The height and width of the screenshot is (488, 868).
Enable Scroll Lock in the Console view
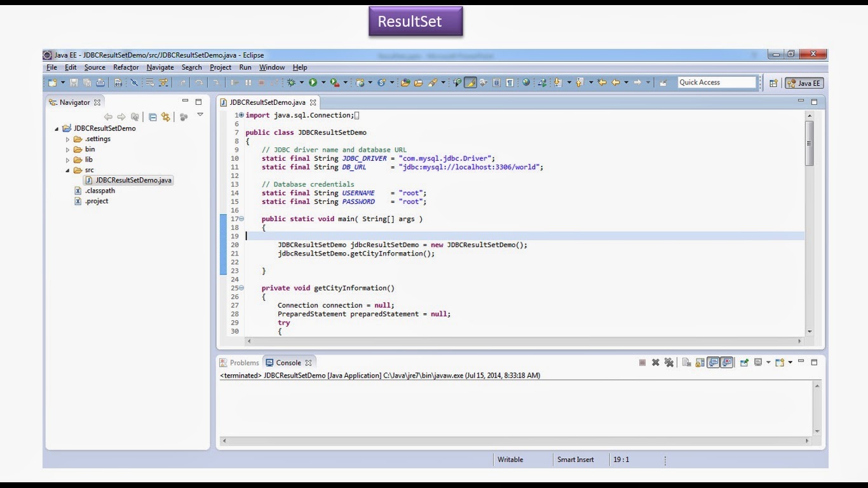point(698,362)
